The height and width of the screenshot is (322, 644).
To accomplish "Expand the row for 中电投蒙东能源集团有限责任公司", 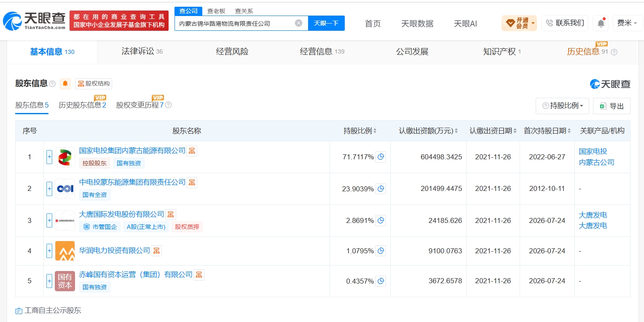I will 49,188.
